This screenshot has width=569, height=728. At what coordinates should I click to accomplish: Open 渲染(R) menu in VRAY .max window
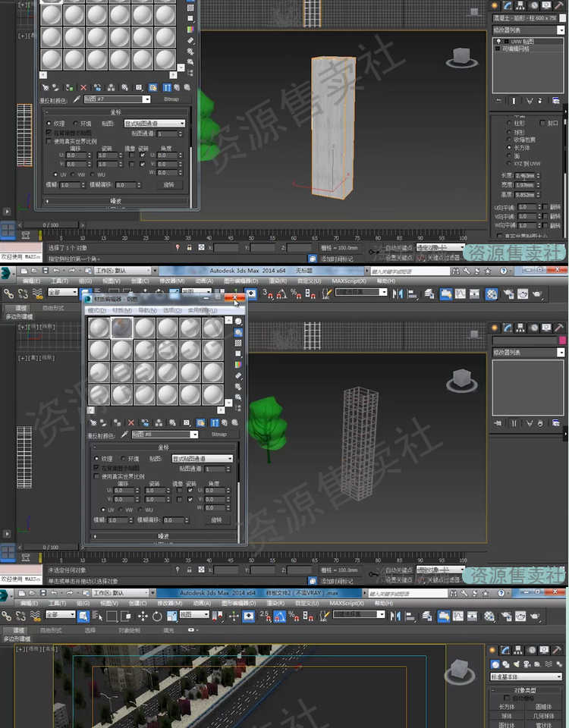point(278,603)
